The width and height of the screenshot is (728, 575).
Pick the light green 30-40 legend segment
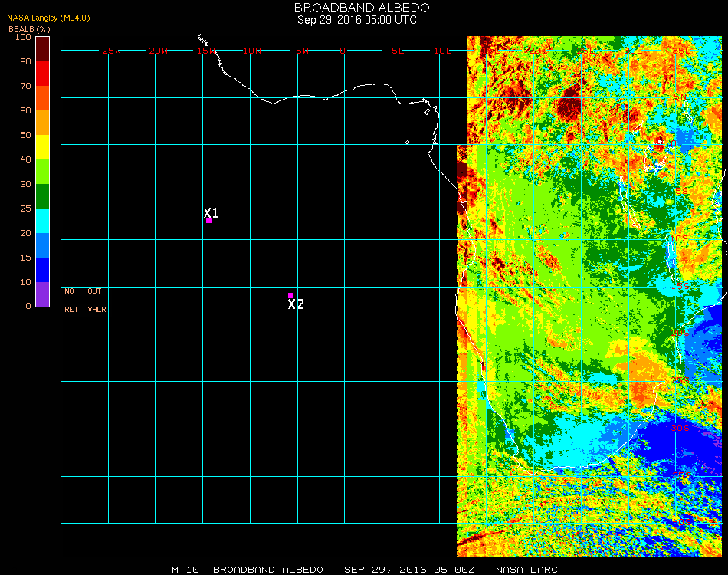42,172
